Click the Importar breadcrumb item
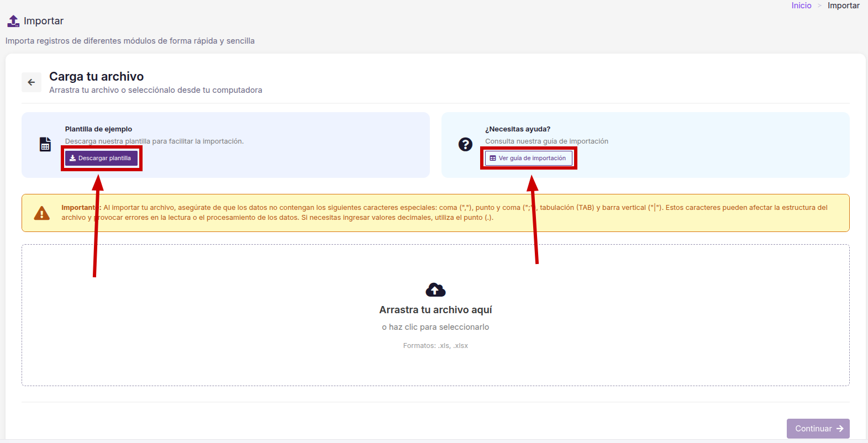The width and height of the screenshot is (868, 443). (843, 6)
